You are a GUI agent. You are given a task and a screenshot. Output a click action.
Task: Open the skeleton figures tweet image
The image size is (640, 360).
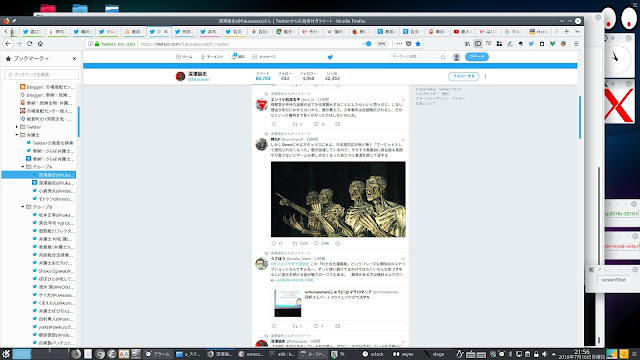pyautogui.click(x=338, y=199)
